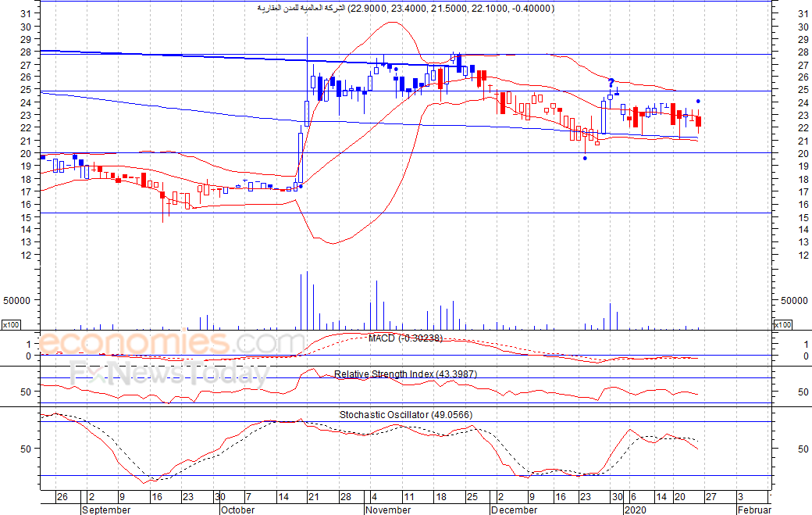Click the date label 21 on time axis

pyautogui.click(x=314, y=497)
